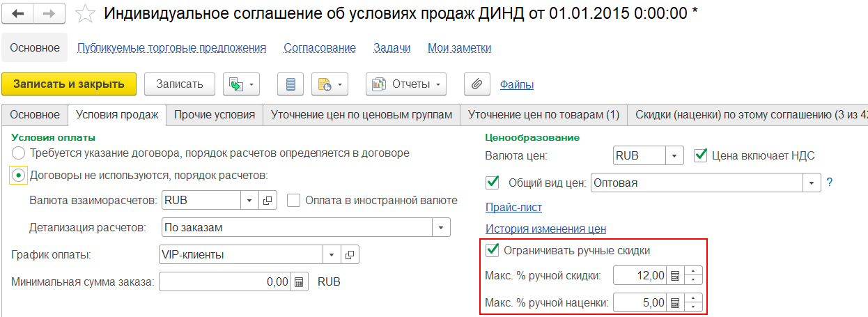
Task: Enable Оплата в иностранной валюте checkbox
Action: coord(293,200)
